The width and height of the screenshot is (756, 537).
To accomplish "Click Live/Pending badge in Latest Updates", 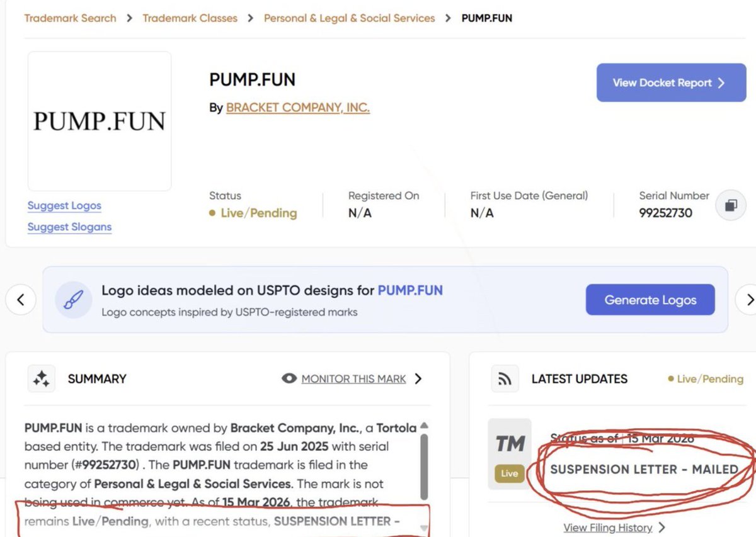I will (706, 379).
